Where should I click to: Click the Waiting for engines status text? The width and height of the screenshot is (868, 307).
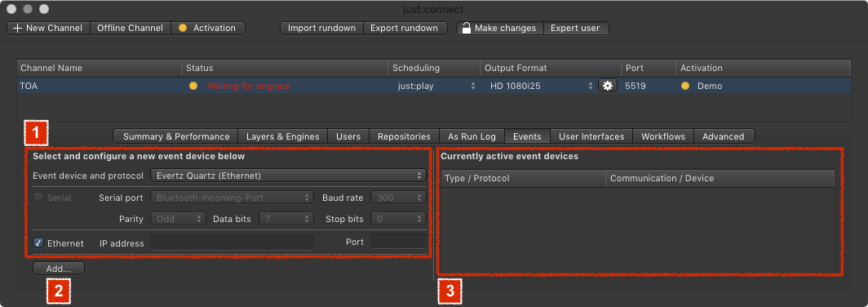pos(248,86)
